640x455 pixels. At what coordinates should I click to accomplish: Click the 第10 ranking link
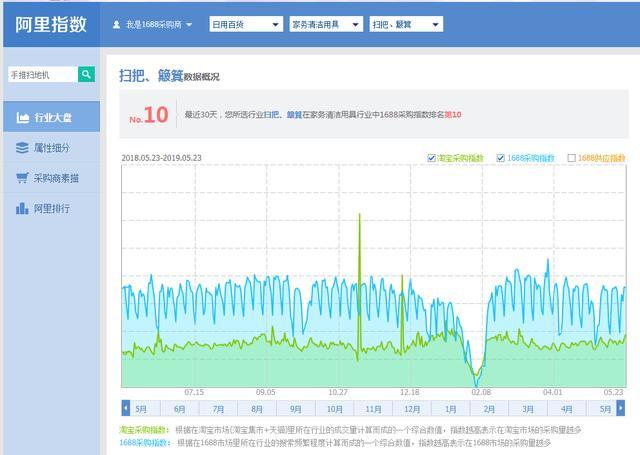coord(453,115)
